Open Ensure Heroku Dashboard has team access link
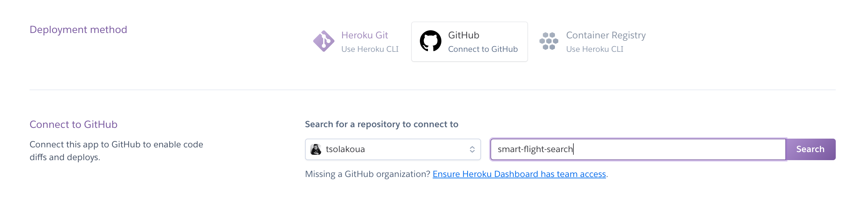868x216 pixels. 519,174
